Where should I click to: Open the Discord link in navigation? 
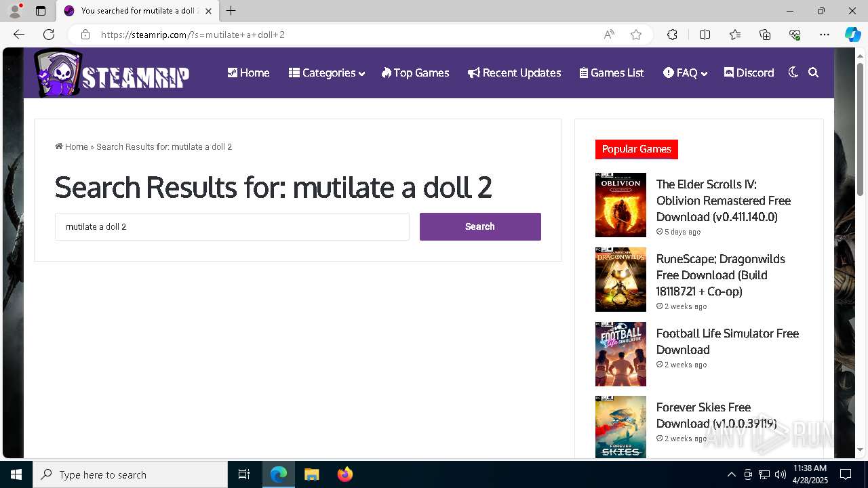749,73
